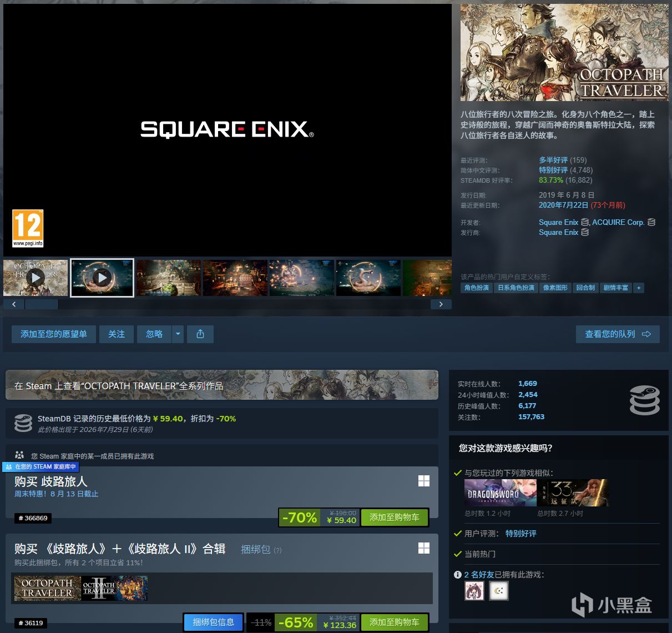Screen dimensions: 672x633
Task: Click the game header capsule image
Action: click(564, 52)
